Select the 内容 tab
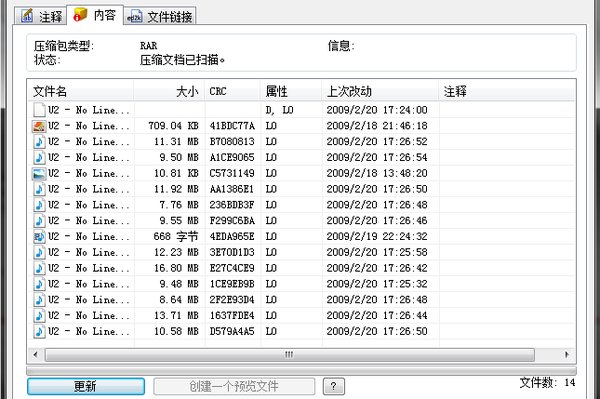This screenshot has width=600, height=399. (x=95, y=15)
